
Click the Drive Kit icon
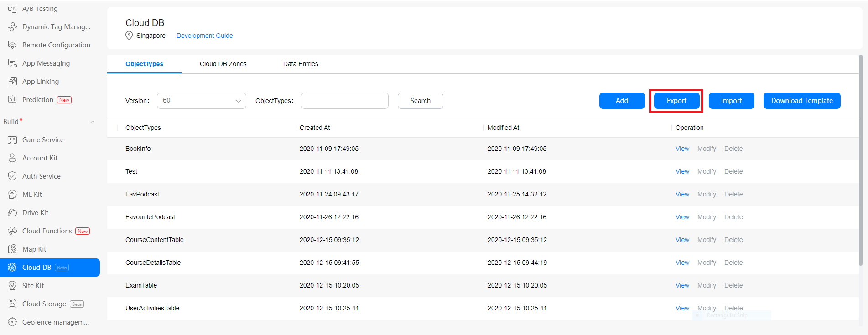coord(13,213)
